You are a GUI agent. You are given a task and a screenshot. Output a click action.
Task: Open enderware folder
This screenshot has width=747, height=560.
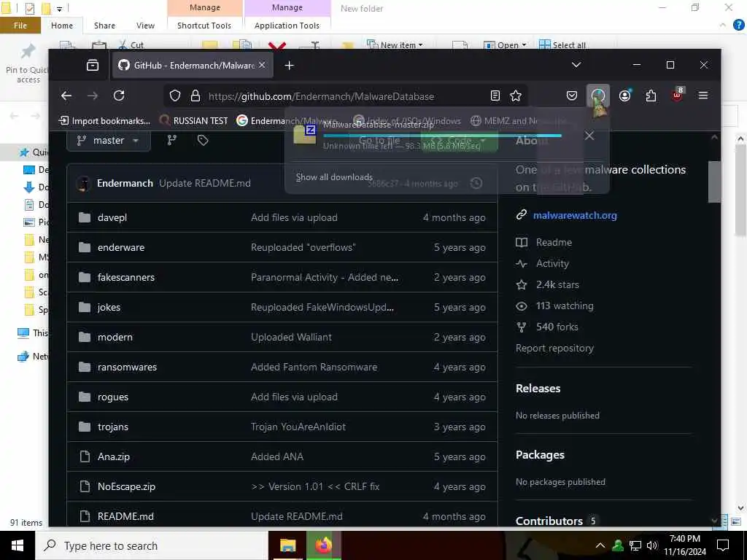pos(121,248)
